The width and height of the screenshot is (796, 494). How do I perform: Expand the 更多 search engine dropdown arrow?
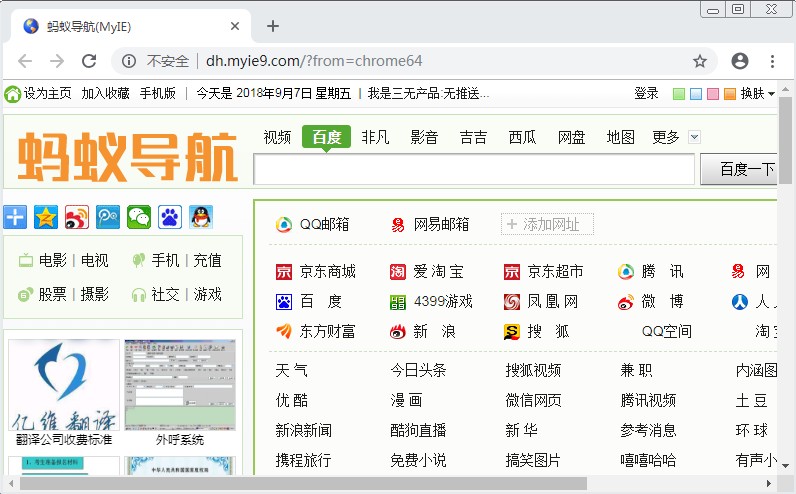coord(695,137)
